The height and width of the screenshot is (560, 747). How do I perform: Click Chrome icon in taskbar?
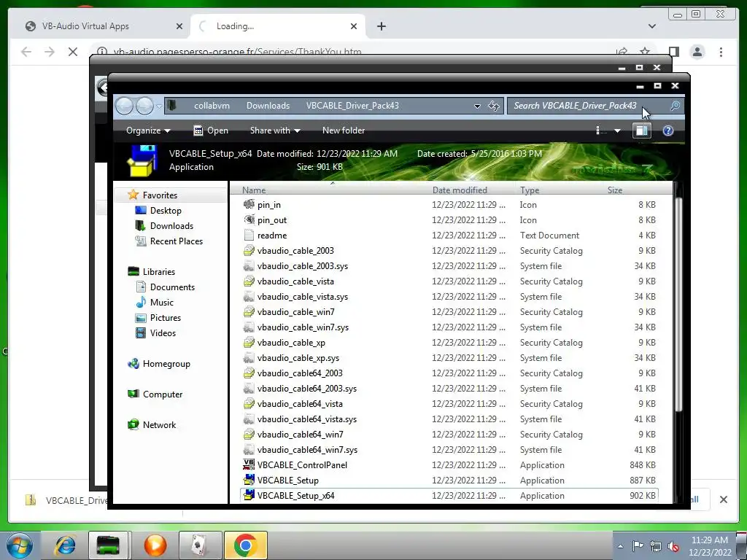pos(245,545)
